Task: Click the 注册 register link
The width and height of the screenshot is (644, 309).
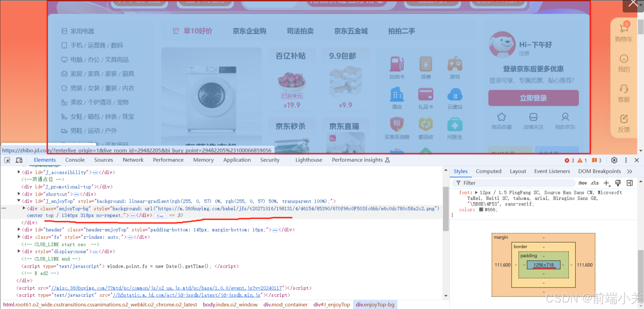Action: click(x=524, y=53)
